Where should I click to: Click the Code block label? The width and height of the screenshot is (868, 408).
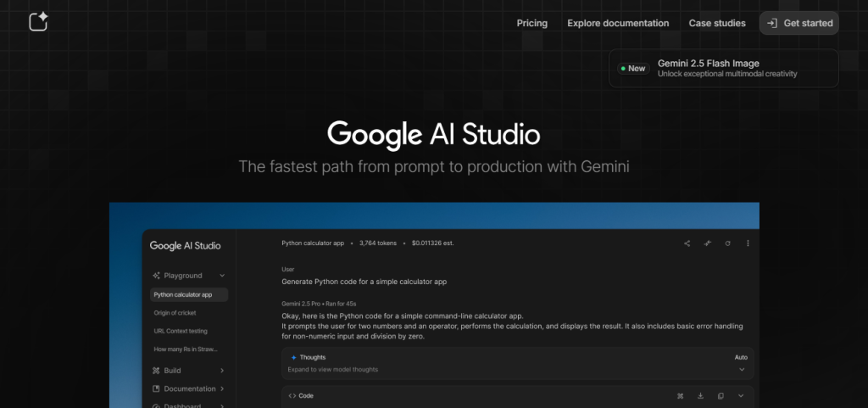(306, 396)
